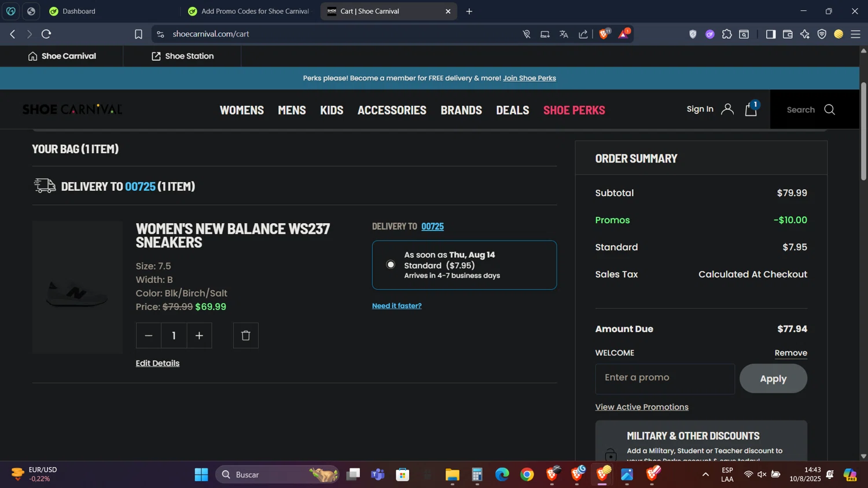Screen dimensions: 868x488
Task: Click the Sign In link
Action: coord(700,109)
